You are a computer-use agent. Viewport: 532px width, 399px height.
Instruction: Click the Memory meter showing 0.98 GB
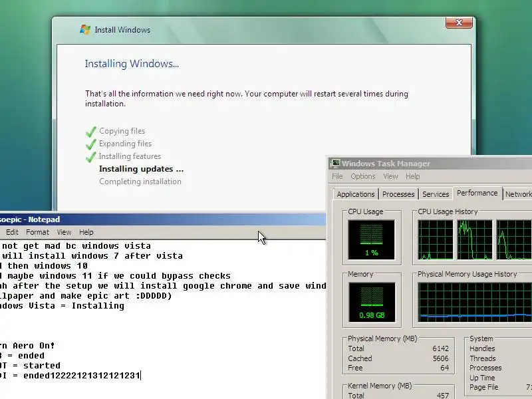372,302
